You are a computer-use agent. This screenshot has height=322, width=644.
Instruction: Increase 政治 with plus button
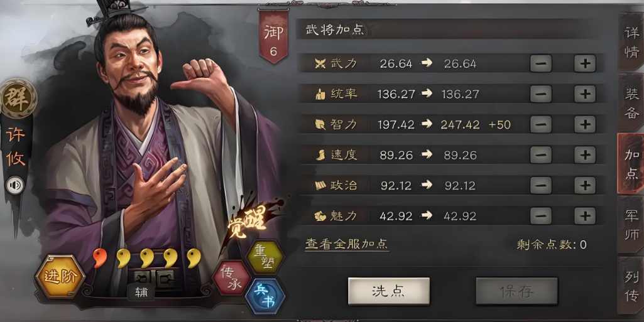(x=585, y=185)
